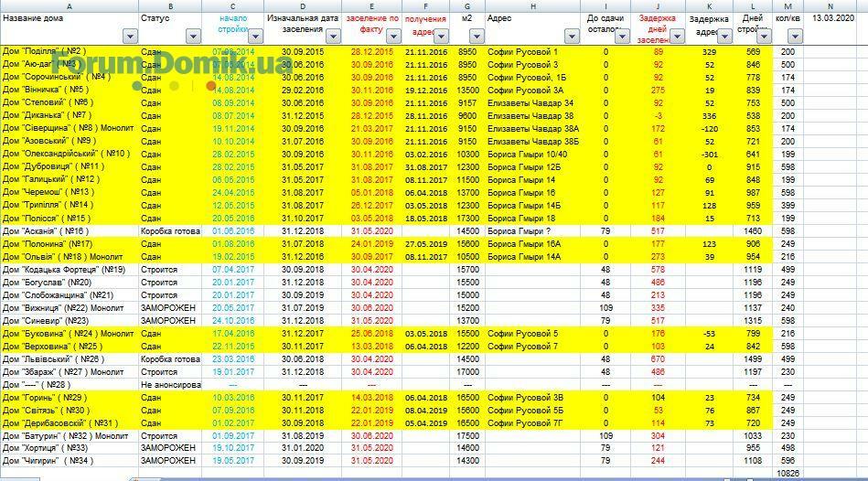The height and width of the screenshot is (481, 868).
Task: Select address cell Софии Русовой 7Г
Action: 532,422
